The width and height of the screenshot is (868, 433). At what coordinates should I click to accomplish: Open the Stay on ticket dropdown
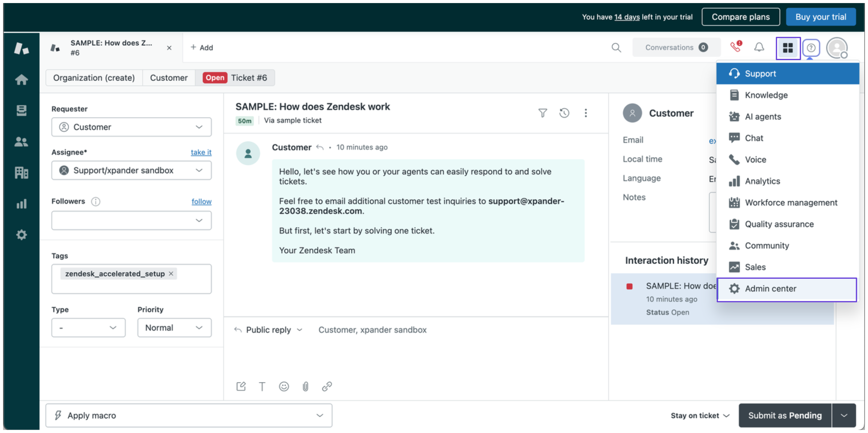coord(700,416)
